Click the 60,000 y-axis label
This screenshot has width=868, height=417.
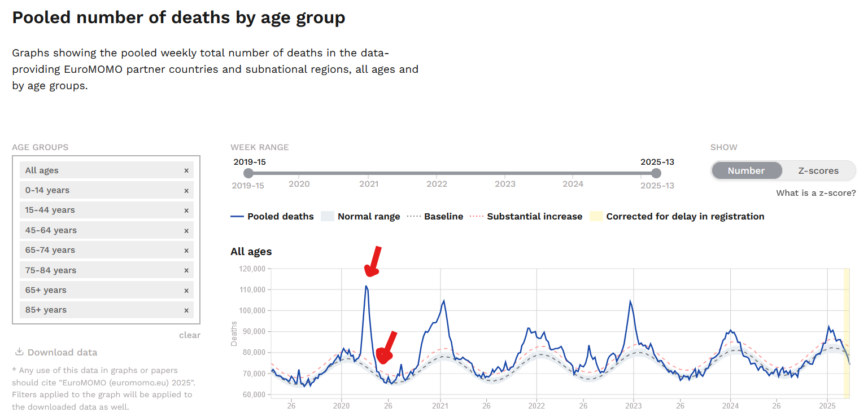[x=253, y=394]
